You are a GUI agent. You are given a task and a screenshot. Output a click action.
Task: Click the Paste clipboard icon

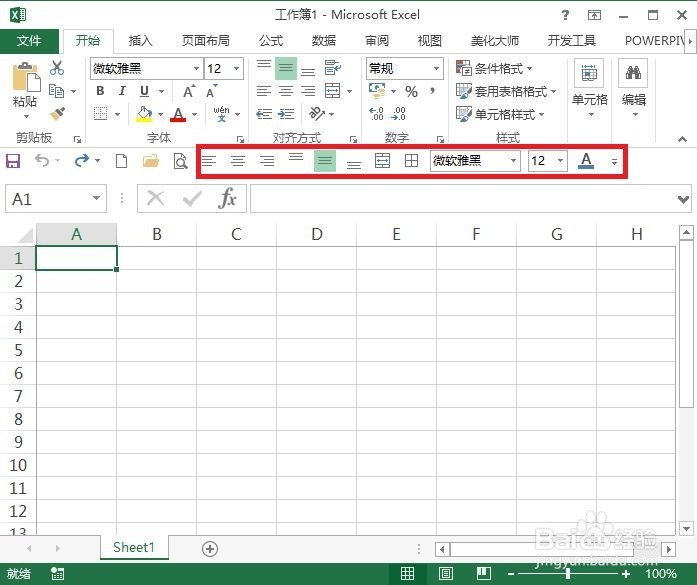click(25, 78)
